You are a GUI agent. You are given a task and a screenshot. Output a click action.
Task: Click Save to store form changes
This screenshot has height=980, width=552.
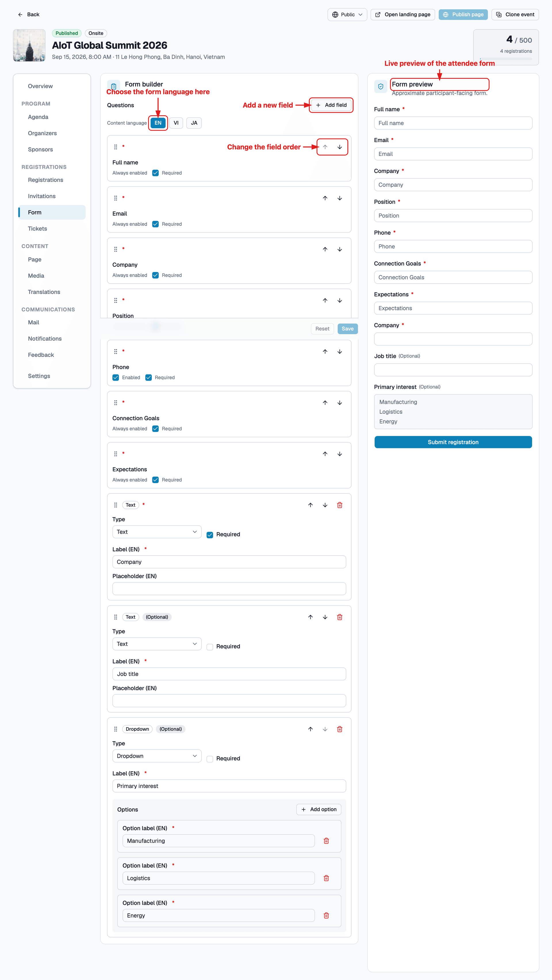347,329
